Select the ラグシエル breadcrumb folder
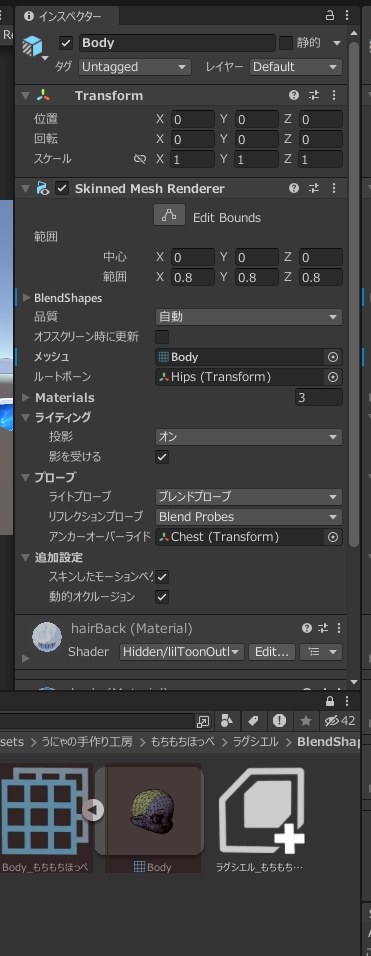 tap(256, 741)
